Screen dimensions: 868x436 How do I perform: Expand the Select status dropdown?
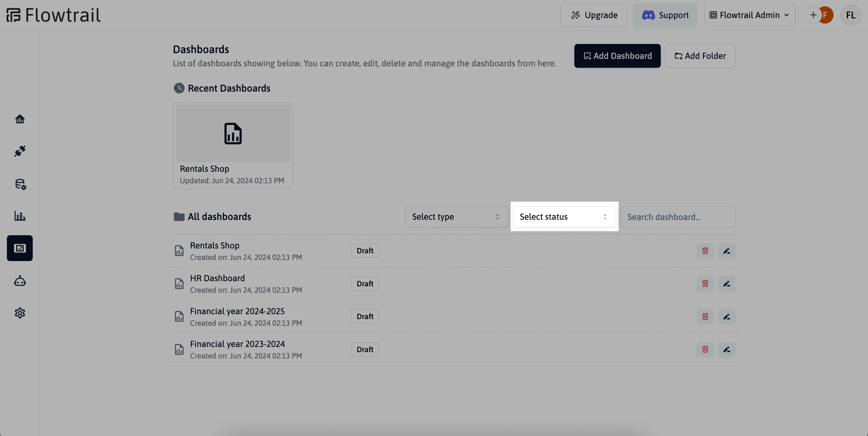(x=563, y=216)
